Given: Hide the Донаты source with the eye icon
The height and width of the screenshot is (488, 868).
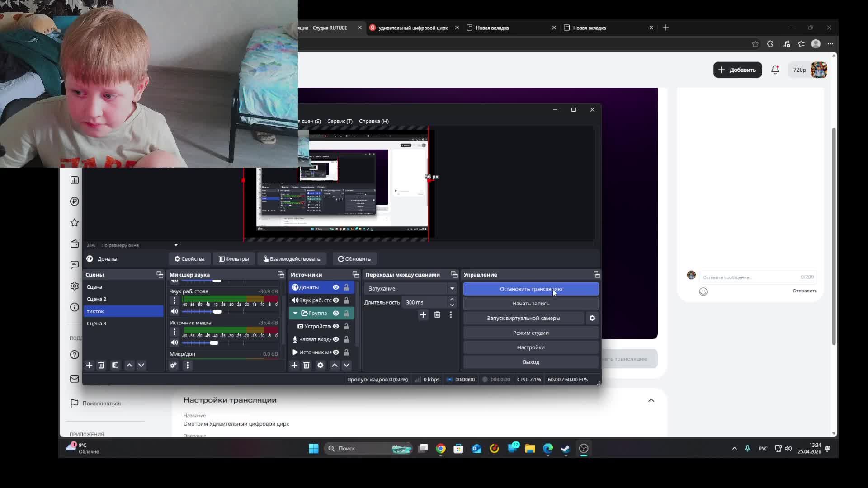Looking at the screenshot, I should click(x=336, y=287).
